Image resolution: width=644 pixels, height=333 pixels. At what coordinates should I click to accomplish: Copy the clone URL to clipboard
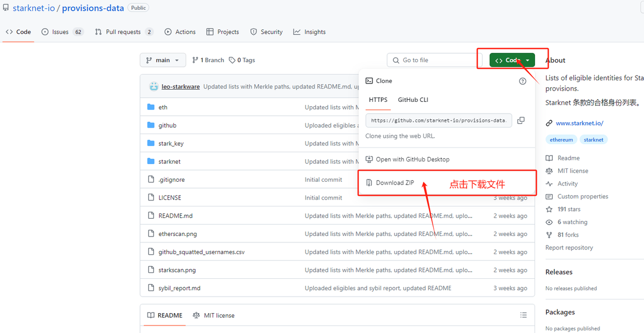tap(521, 121)
